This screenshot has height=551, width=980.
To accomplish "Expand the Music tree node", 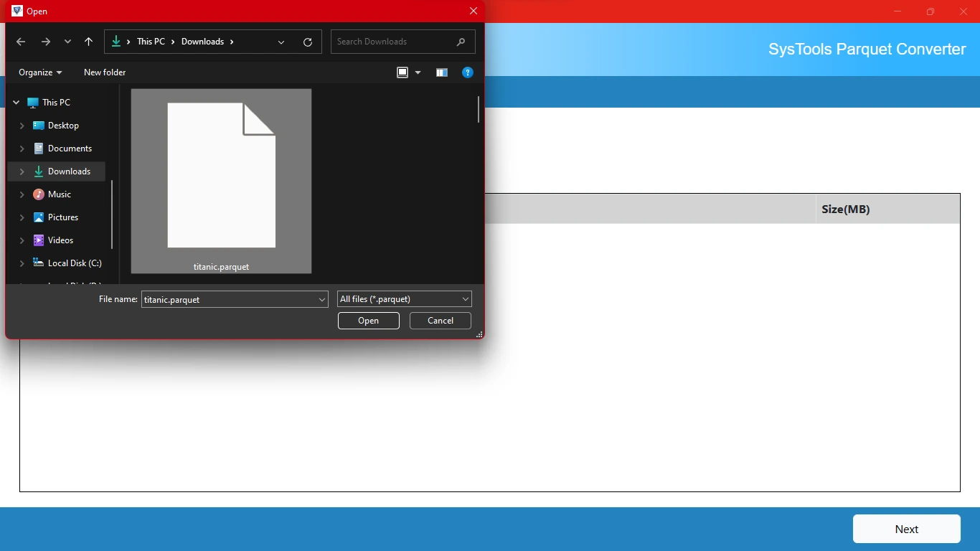I will click(x=22, y=194).
